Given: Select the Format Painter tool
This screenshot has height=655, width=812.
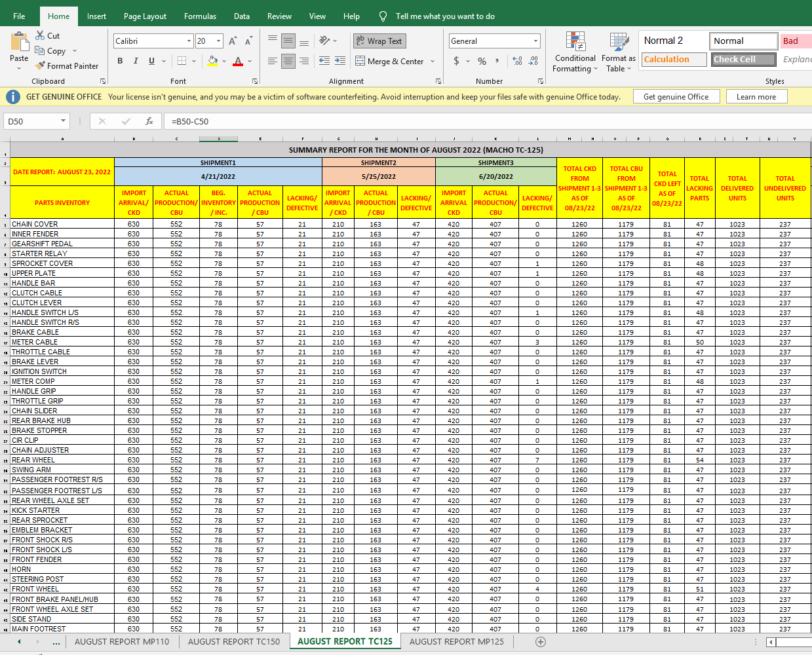Looking at the screenshot, I should point(66,66).
